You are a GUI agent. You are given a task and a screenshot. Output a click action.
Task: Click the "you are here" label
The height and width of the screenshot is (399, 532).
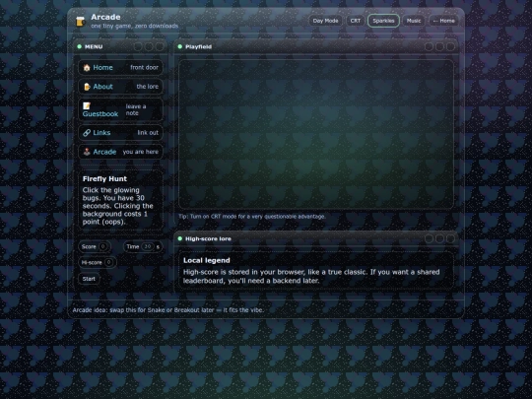[141, 152]
